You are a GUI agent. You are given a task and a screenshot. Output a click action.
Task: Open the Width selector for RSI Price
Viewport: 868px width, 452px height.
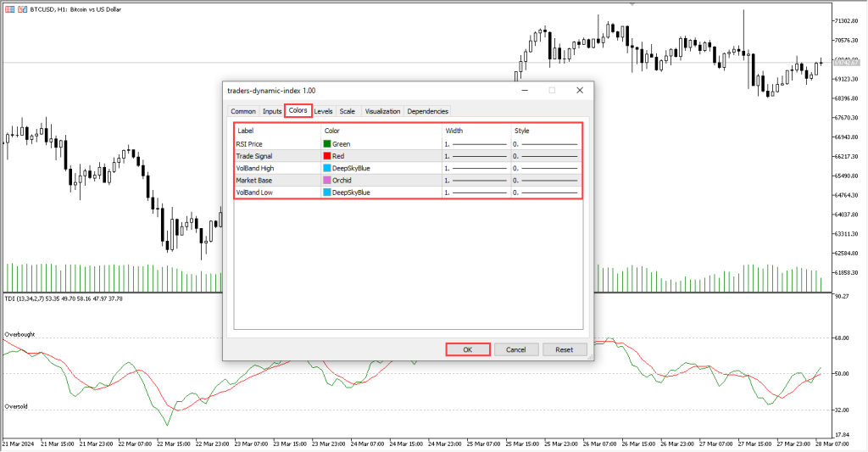(x=476, y=144)
